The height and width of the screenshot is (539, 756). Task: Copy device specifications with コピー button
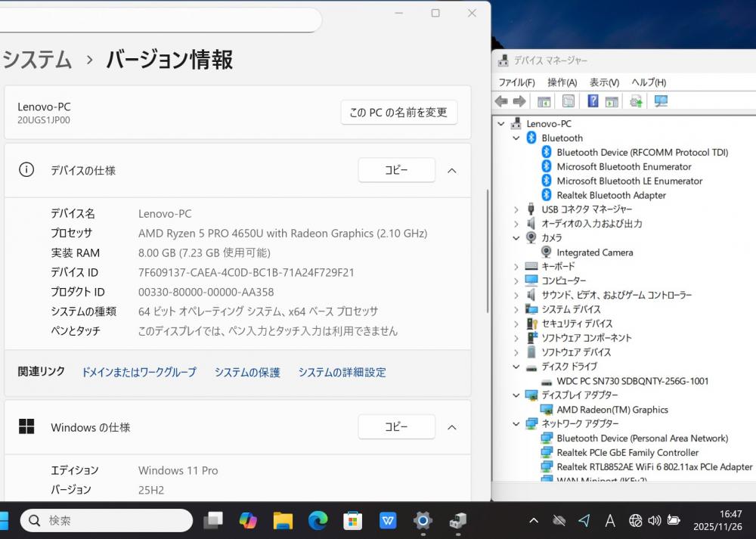coord(396,171)
